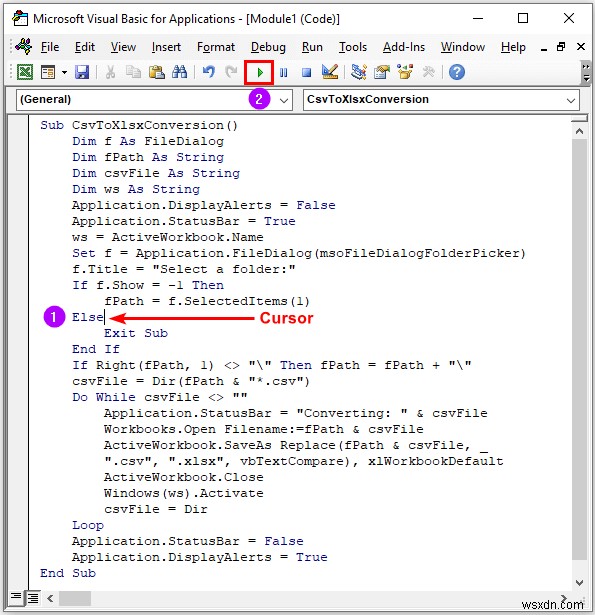595x615 pixels.
Task: Open the Project Explorer icon
Action: point(358,73)
